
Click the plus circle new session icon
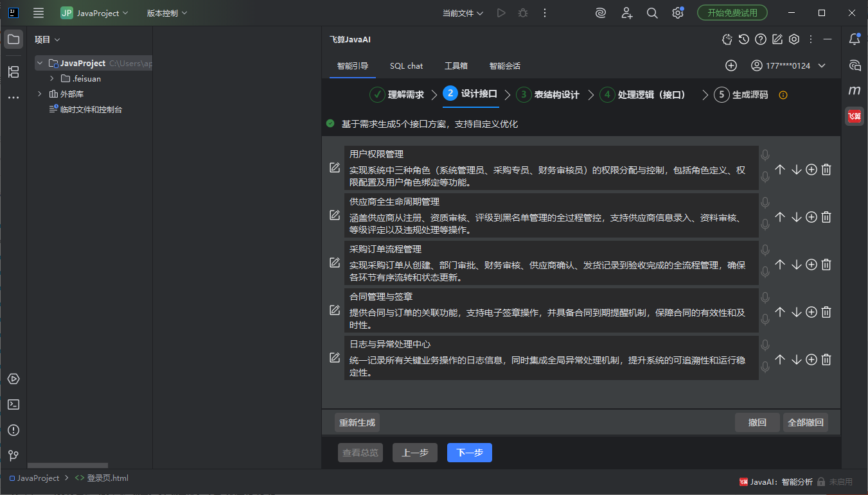(x=731, y=65)
